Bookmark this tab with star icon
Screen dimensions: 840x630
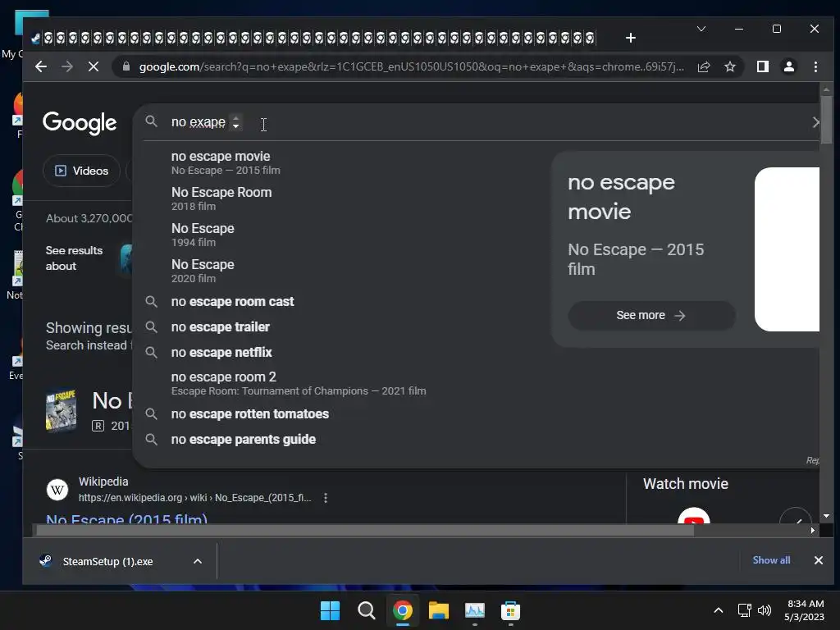[729, 66]
